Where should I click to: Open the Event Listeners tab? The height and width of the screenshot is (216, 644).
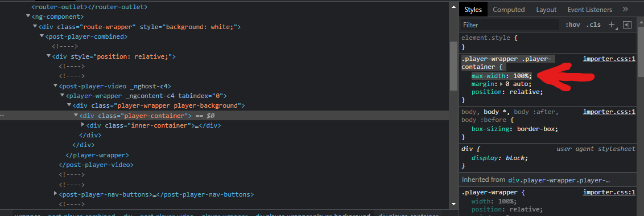pos(589,10)
